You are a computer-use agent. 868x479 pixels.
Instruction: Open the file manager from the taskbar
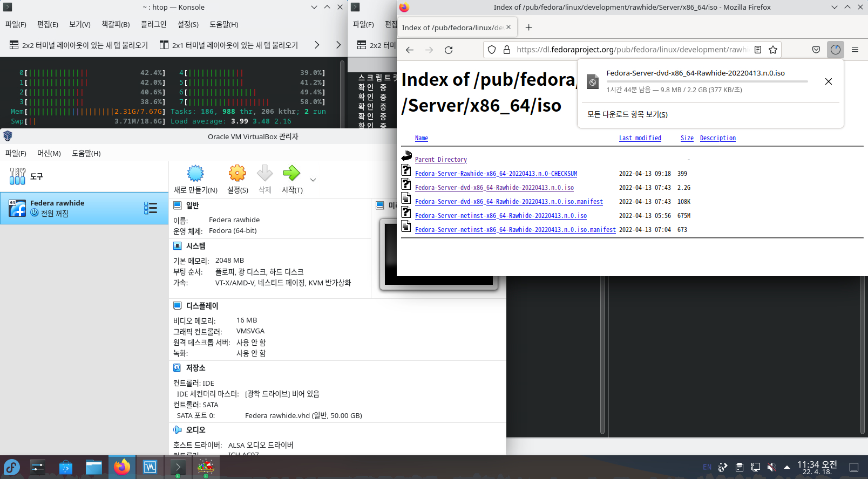point(94,467)
